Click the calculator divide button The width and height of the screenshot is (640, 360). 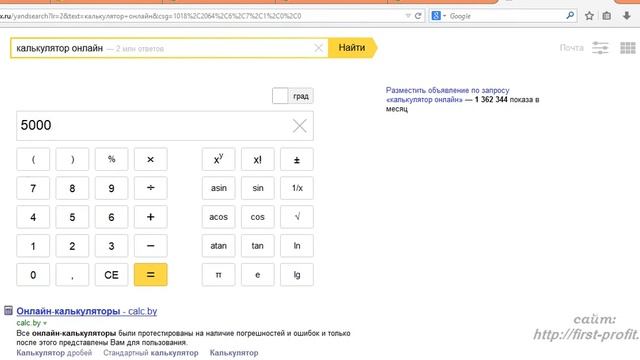point(151,188)
